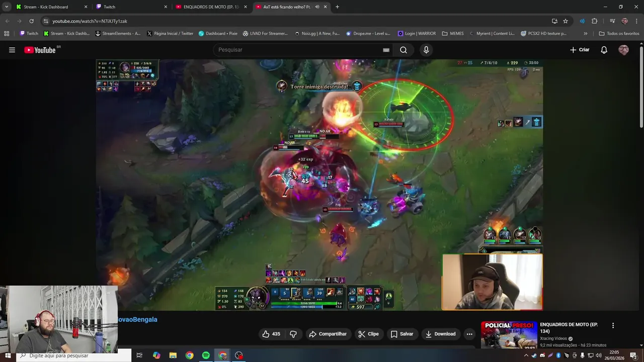The width and height of the screenshot is (644, 362).
Task: Open Login | WARRIOR bookmark
Action: pyautogui.click(x=417, y=34)
